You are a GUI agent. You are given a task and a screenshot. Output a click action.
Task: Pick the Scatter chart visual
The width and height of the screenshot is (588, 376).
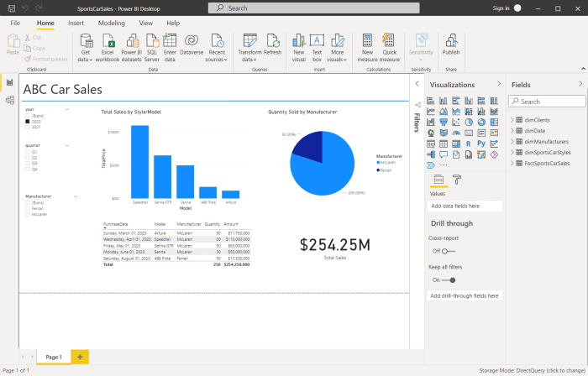coord(456,122)
